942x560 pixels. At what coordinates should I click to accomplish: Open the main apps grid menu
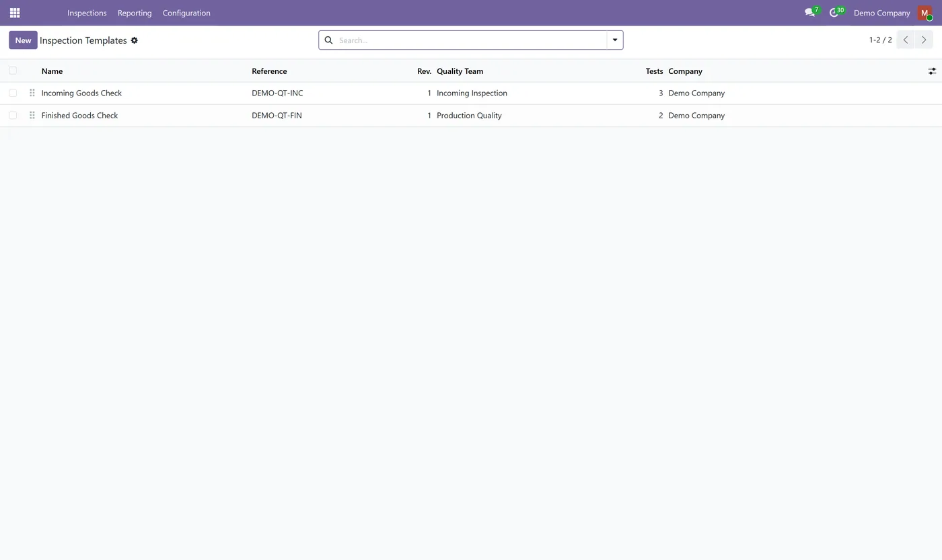coord(15,13)
